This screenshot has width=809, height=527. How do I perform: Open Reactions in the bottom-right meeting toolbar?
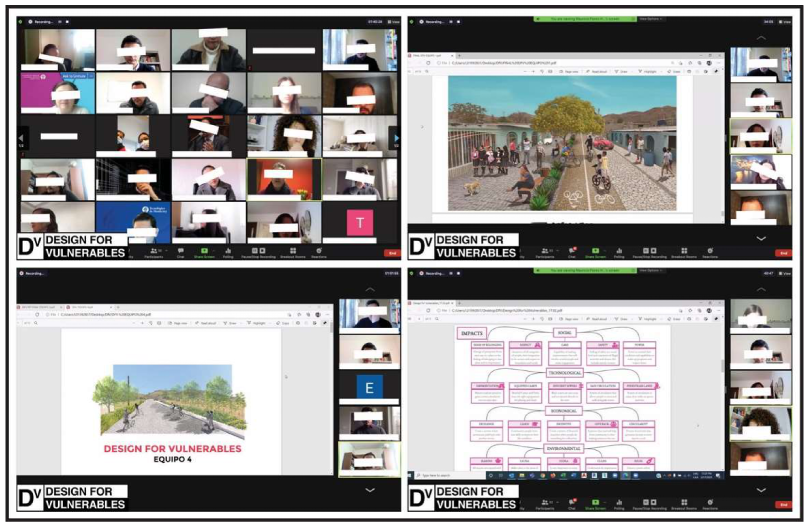pyautogui.click(x=709, y=501)
